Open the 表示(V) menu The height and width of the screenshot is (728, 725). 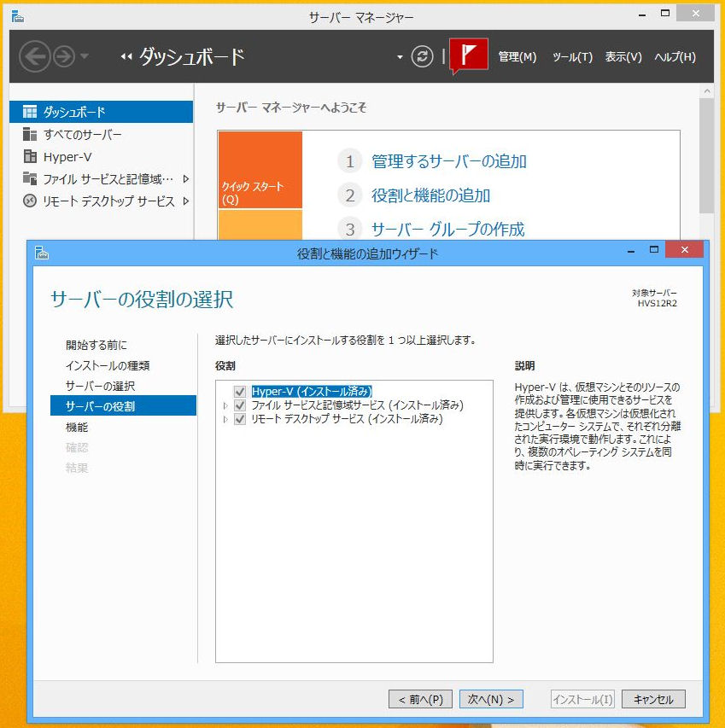[x=623, y=57]
